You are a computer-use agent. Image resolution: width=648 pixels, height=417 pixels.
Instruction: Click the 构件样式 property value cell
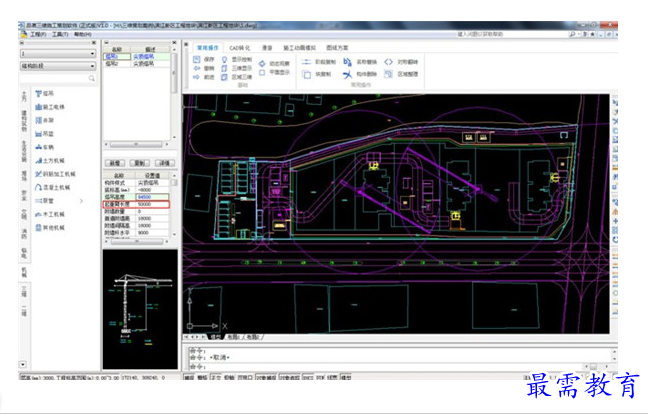[152, 183]
